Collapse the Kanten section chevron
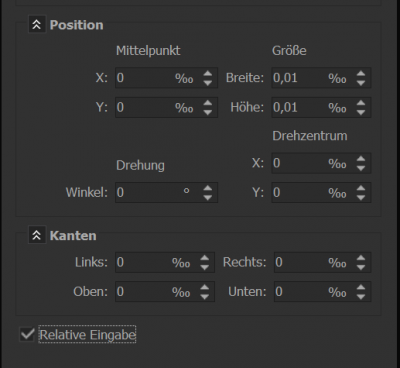 click(x=37, y=235)
